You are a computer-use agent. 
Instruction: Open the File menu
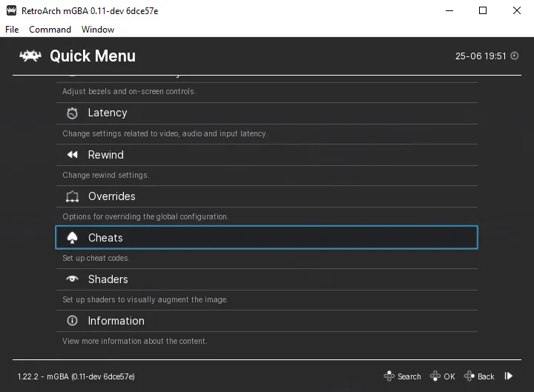tap(12, 30)
